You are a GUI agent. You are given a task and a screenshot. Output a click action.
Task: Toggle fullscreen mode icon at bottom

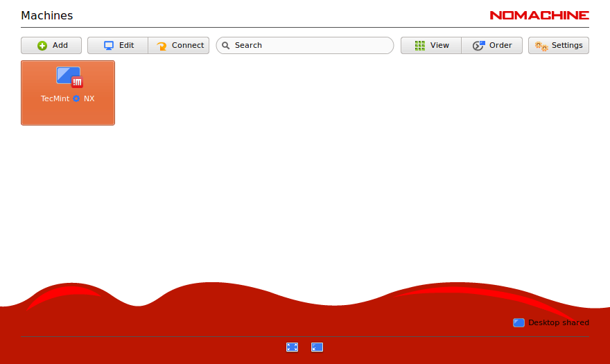(x=292, y=347)
